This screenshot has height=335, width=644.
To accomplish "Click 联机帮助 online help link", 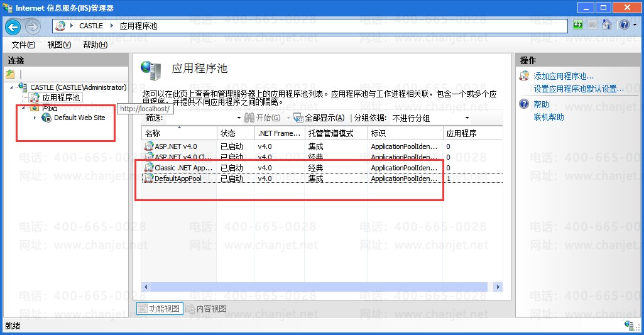I will [x=548, y=117].
